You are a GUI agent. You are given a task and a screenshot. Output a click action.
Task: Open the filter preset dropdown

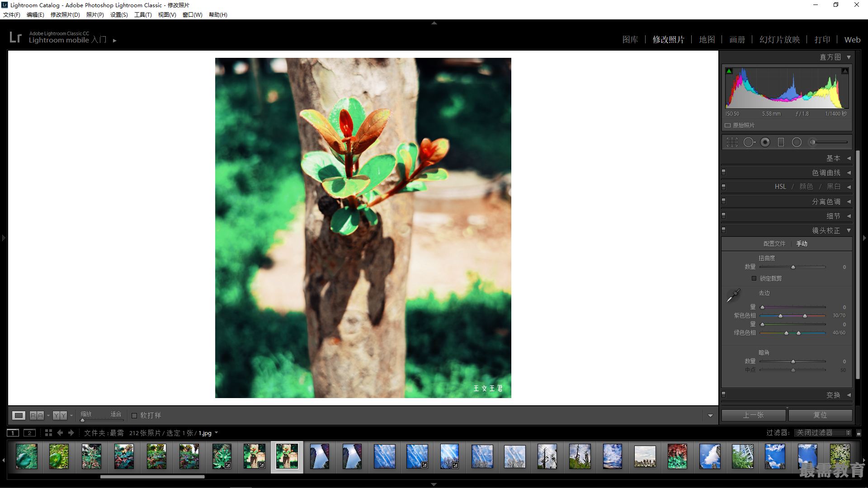pos(823,433)
